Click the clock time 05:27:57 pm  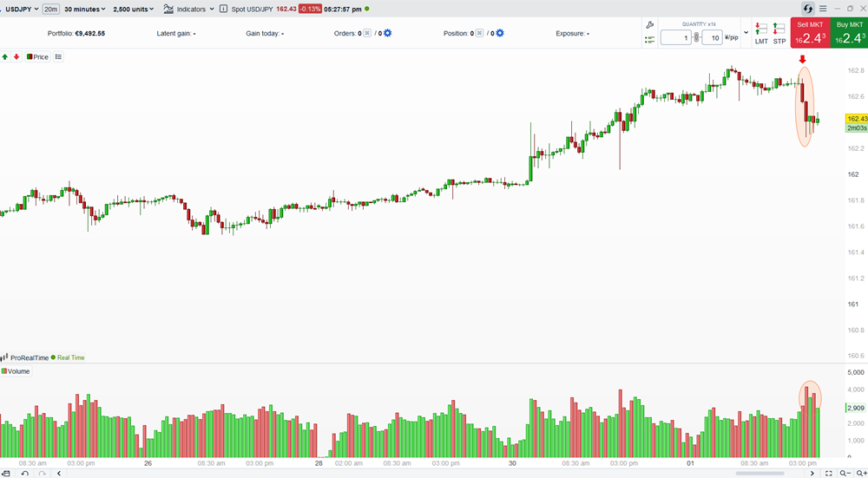tap(343, 9)
